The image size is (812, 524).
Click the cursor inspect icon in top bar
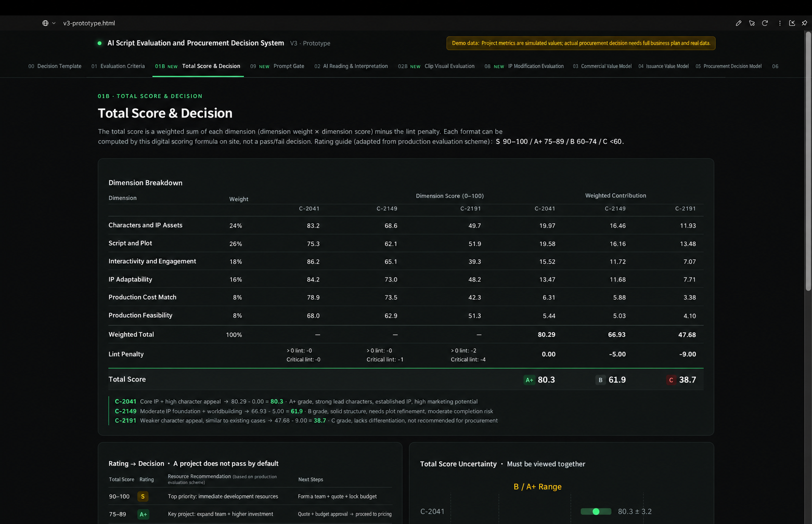[x=752, y=23]
